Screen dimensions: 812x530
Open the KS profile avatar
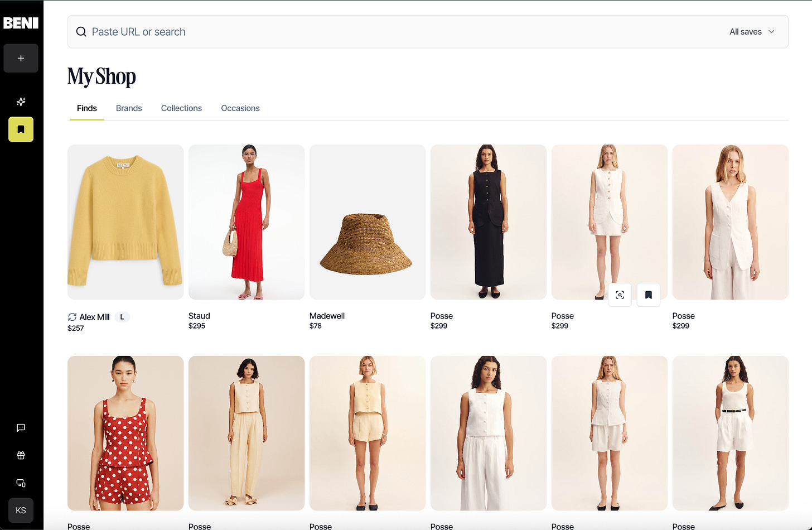click(21, 510)
